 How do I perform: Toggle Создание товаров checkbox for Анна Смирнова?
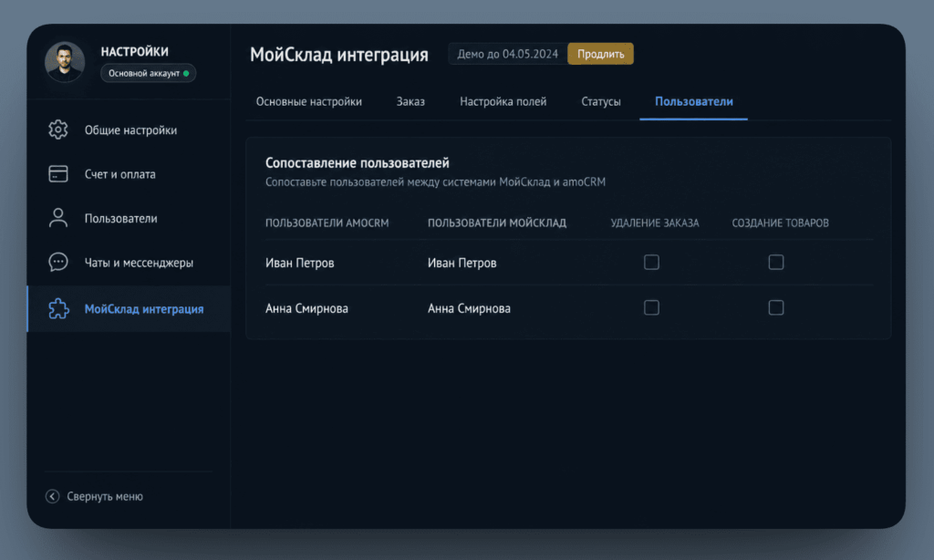click(x=776, y=307)
